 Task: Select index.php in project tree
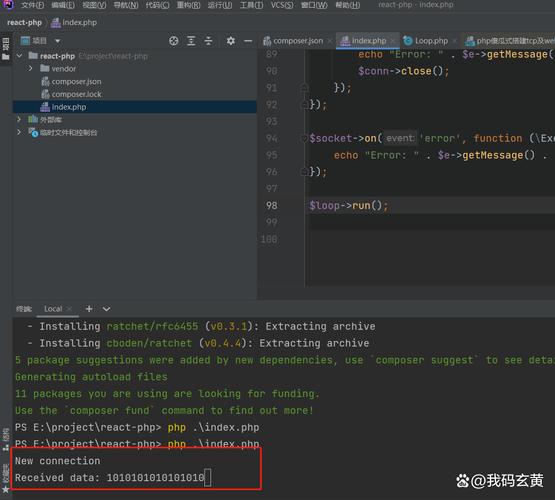[x=135, y=107]
